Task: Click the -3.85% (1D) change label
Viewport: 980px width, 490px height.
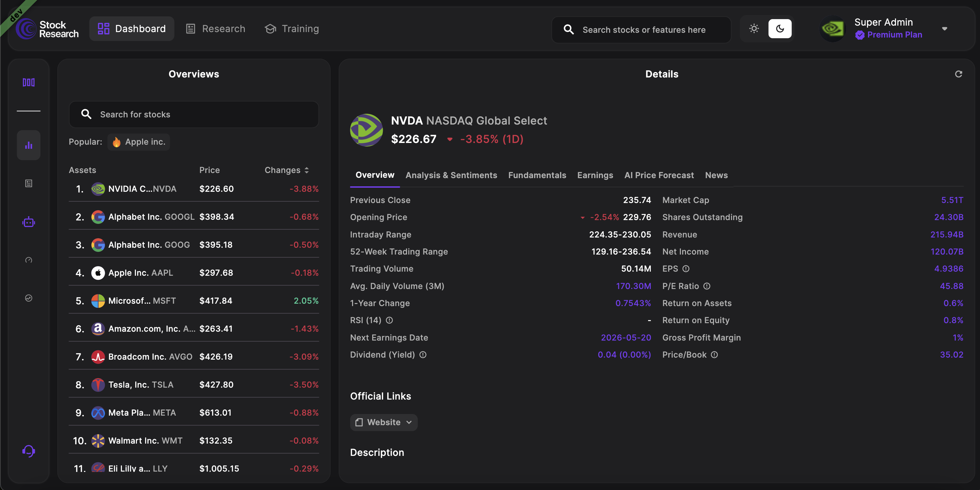Action: [491, 139]
